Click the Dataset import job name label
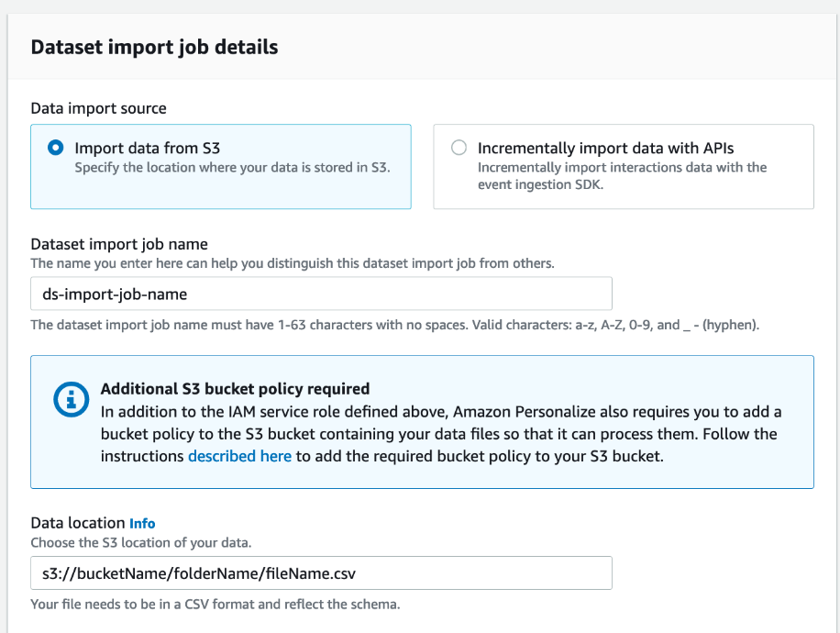840x633 pixels. [x=117, y=244]
